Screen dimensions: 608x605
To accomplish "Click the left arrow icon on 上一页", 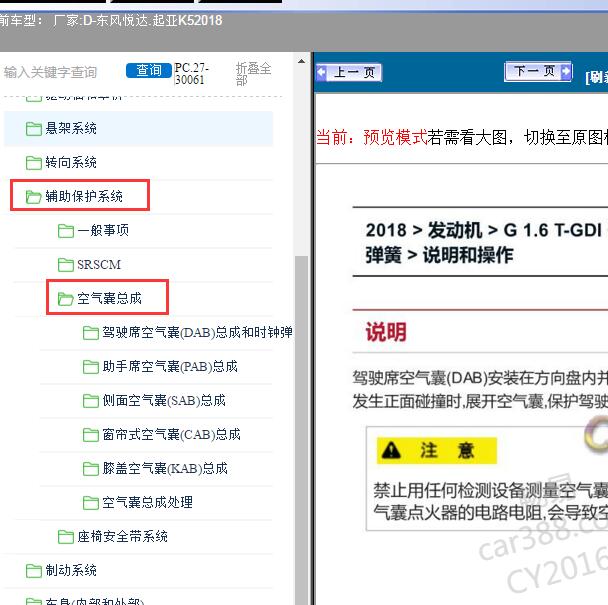I will pyautogui.click(x=321, y=73).
